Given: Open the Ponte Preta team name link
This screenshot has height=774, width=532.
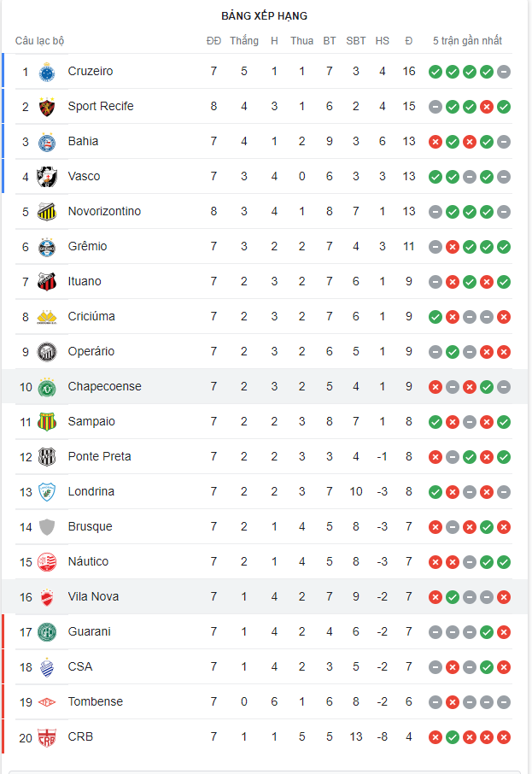Looking at the screenshot, I should point(99,456).
